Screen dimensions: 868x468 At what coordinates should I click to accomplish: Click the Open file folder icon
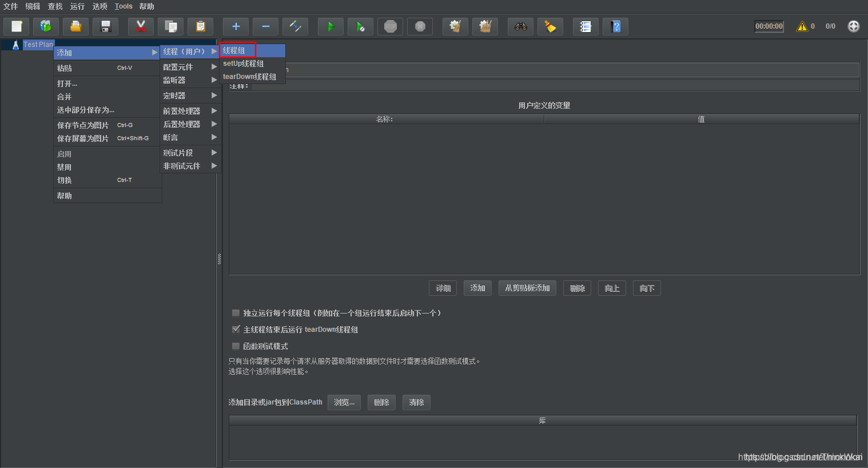(x=75, y=26)
